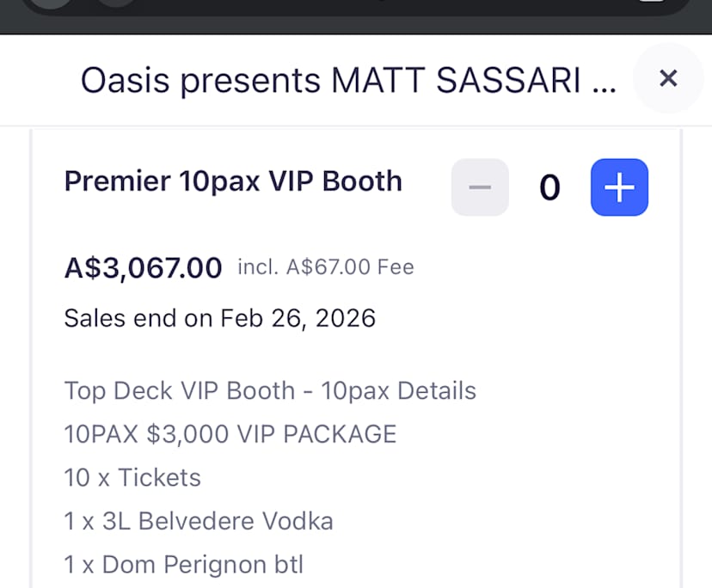712x588 pixels.
Task: Increase Premier 10pax VIP Booth quantity
Action: click(619, 187)
